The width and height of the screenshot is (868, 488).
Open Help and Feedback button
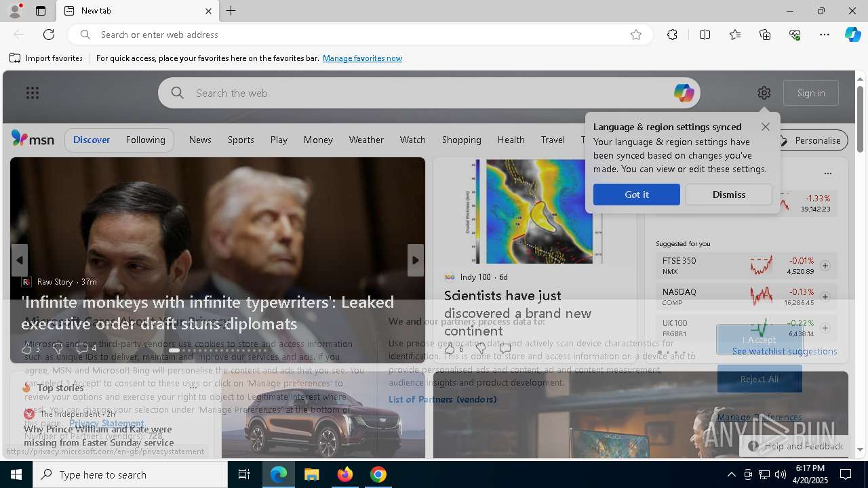pos(796,446)
